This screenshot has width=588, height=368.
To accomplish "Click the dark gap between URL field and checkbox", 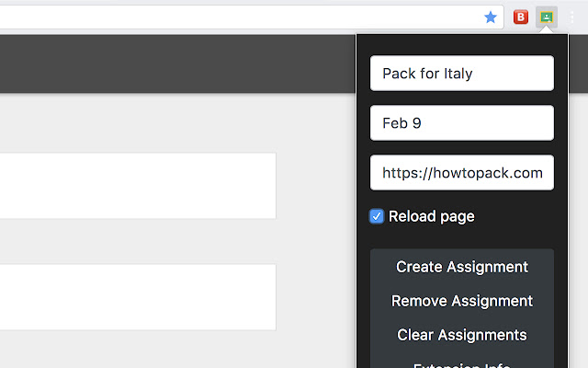I will 461,197.
